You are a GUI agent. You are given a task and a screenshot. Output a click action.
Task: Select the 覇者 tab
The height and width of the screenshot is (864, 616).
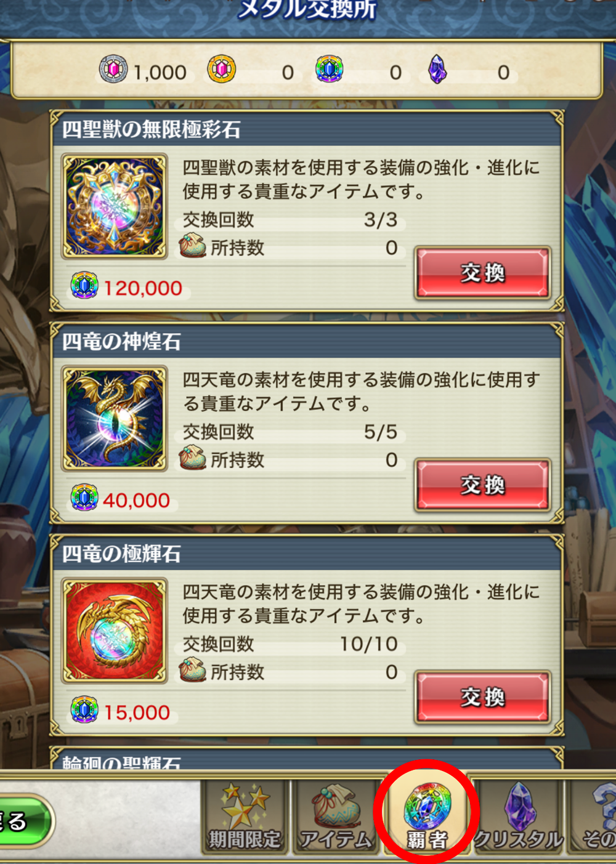tap(427, 816)
